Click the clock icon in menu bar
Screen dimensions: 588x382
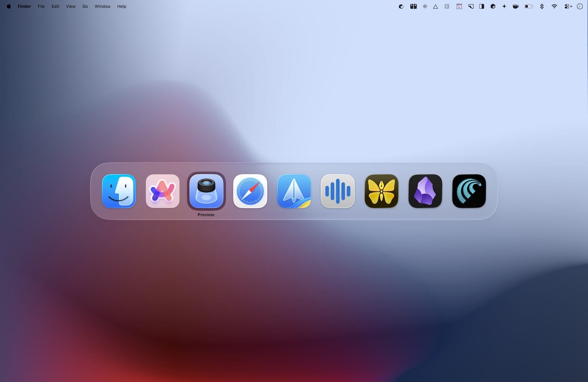click(x=580, y=6)
